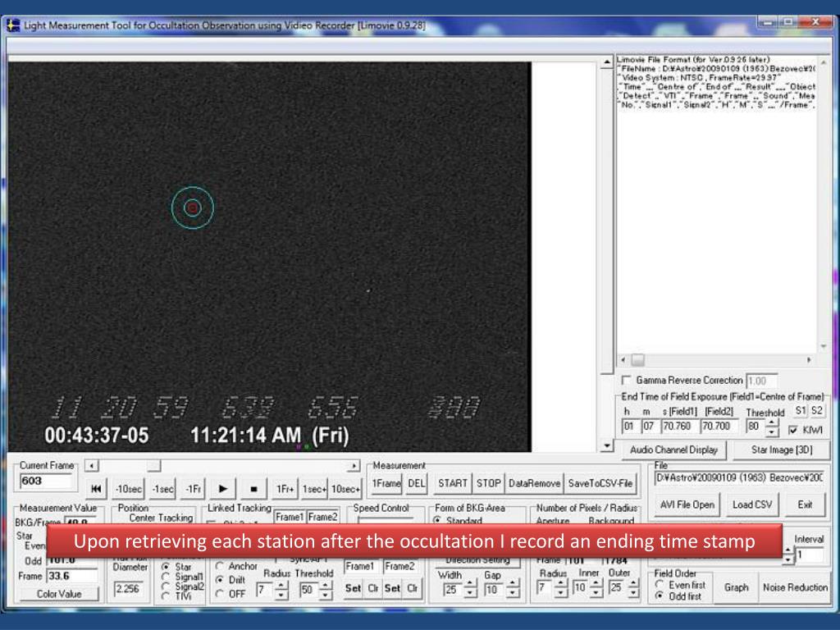Open an AVI file
This screenshot has width=840, height=630.
(687, 504)
